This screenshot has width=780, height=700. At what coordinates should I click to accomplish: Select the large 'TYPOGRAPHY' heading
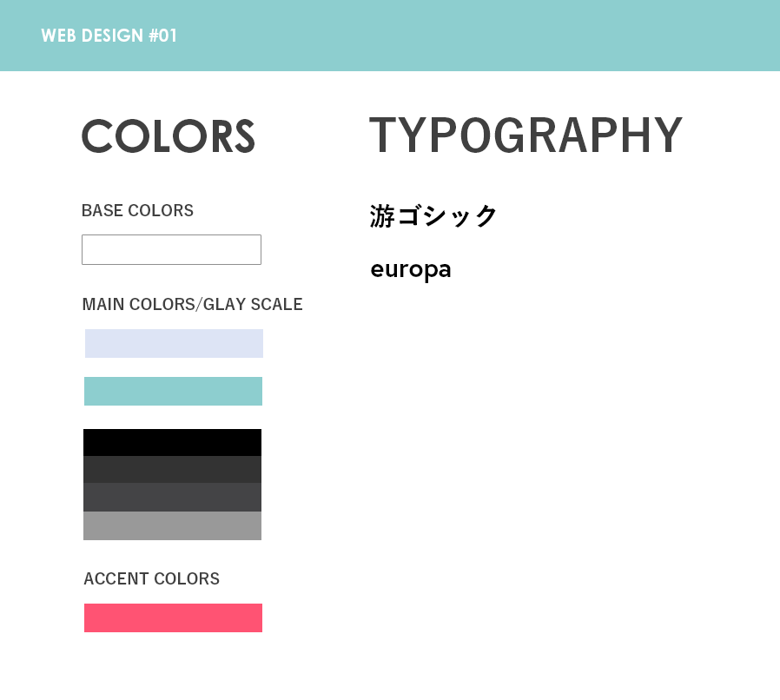coord(526,135)
